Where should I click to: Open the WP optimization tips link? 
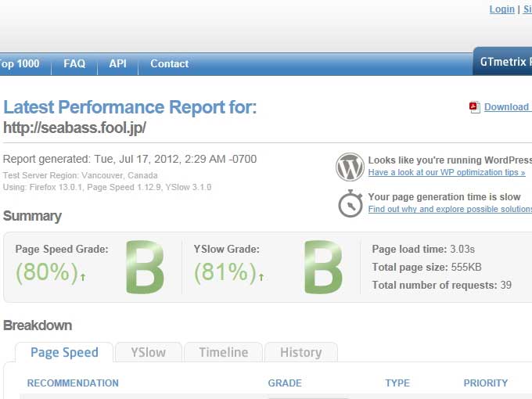pos(446,172)
